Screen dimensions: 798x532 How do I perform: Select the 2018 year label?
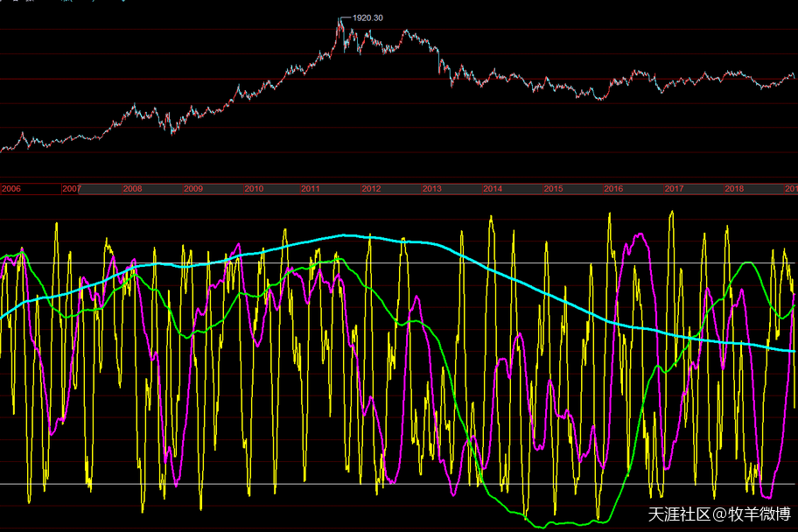[x=734, y=189]
